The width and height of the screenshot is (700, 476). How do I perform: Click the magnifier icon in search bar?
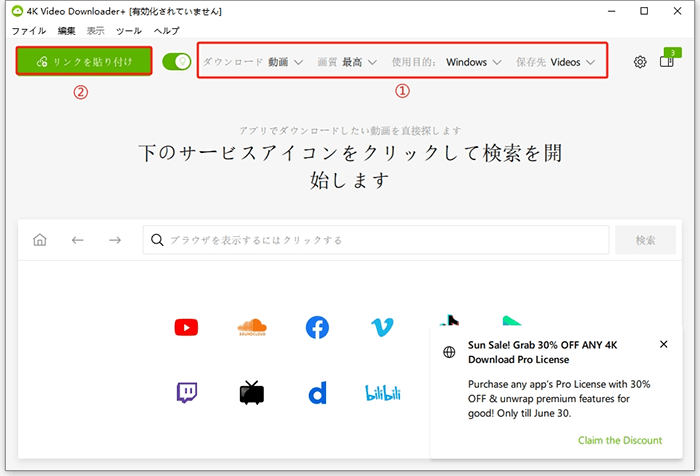157,240
